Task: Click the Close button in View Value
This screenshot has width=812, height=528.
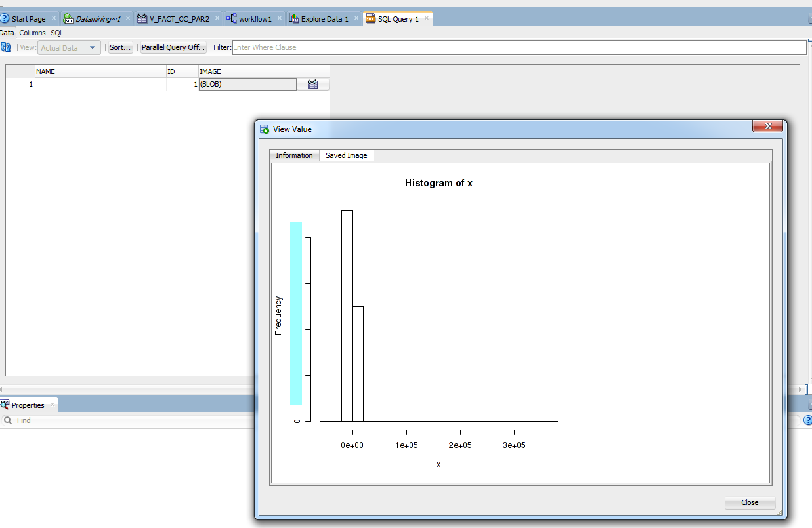Action: point(750,502)
